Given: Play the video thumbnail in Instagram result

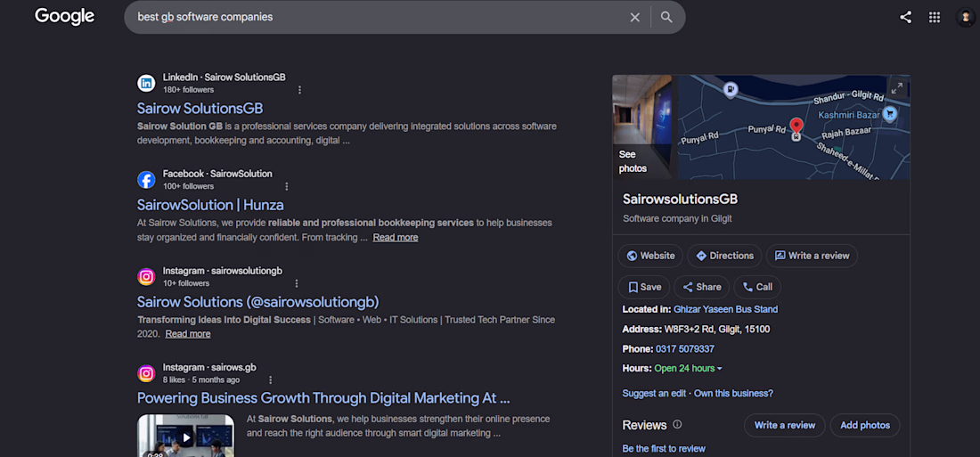Looking at the screenshot, I should 185,436.
